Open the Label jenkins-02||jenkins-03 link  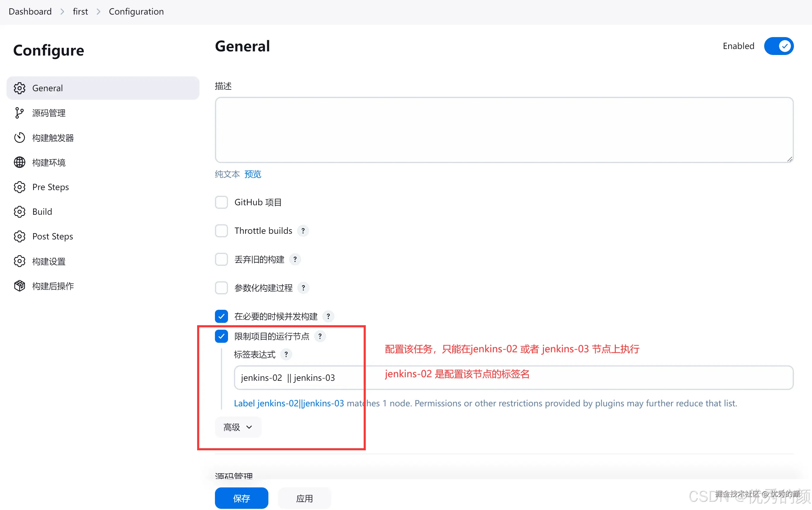coord(289,403)
